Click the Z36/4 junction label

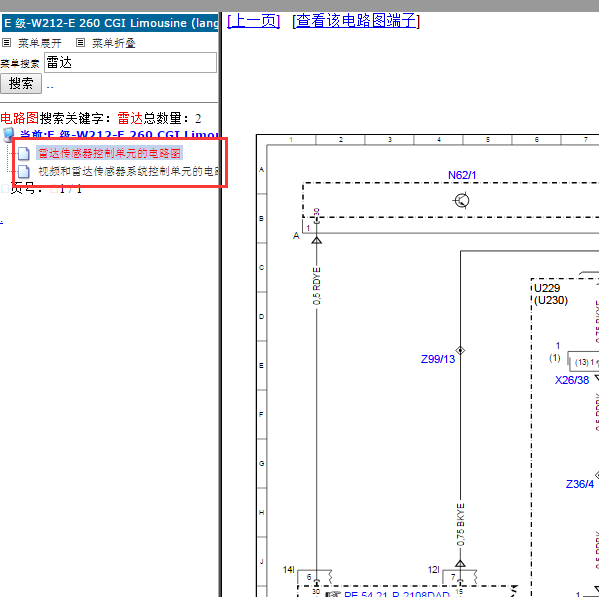click(580, 484)
